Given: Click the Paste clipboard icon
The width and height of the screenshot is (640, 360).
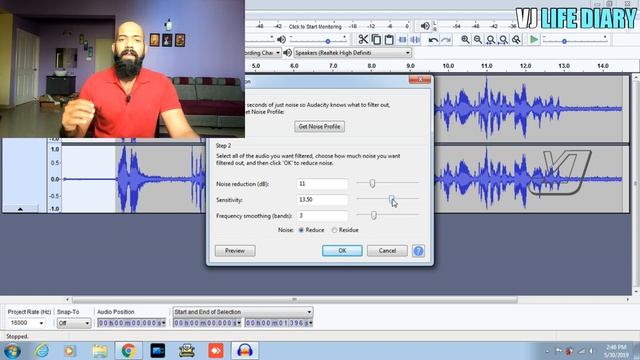Looking at the screenshot, I should point(389,40).
